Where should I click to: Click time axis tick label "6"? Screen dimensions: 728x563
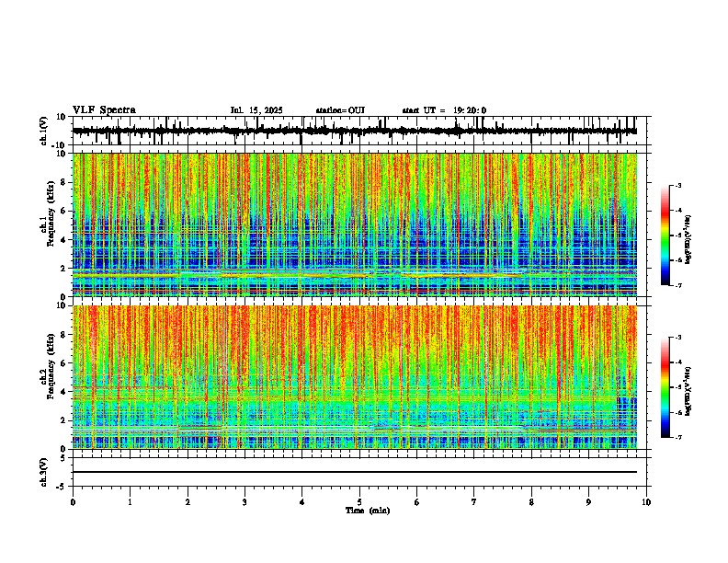(x=417, y=502)
